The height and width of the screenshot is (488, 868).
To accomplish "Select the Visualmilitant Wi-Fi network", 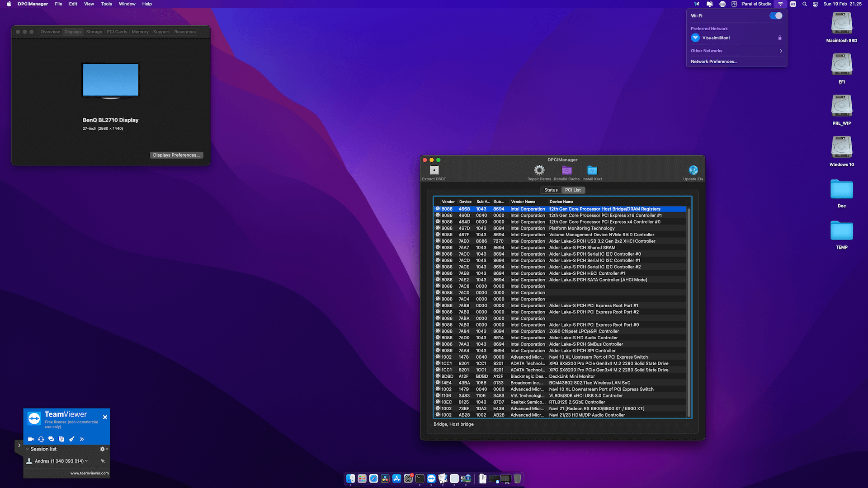I will pyautogui.click(x=736, y=38).
